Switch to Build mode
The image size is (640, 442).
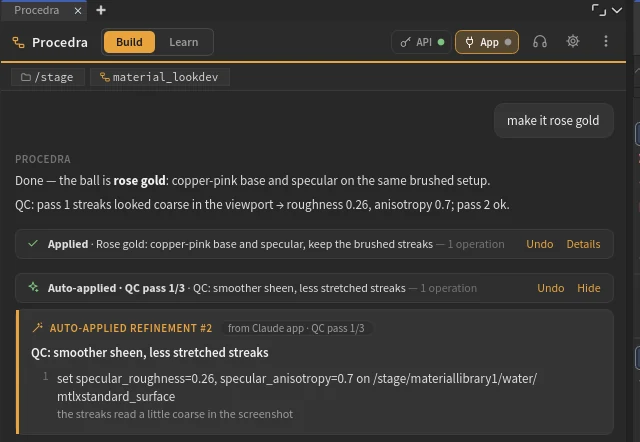(129, 42)
